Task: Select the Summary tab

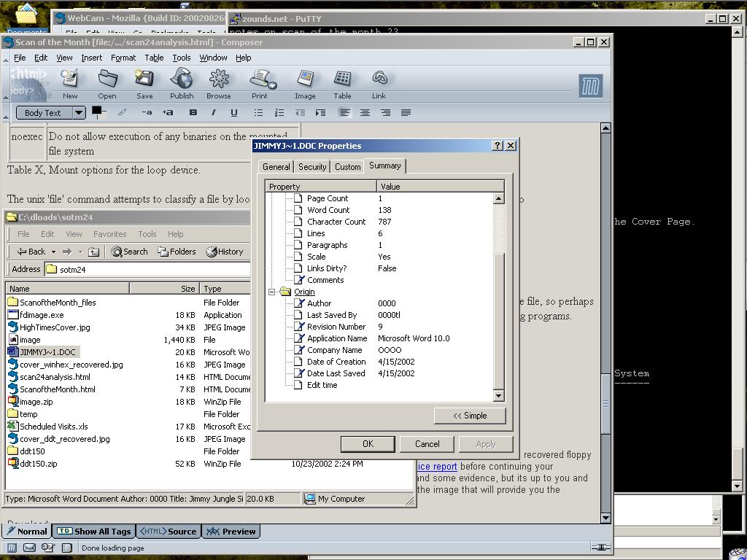Action: tap(384, 166)
